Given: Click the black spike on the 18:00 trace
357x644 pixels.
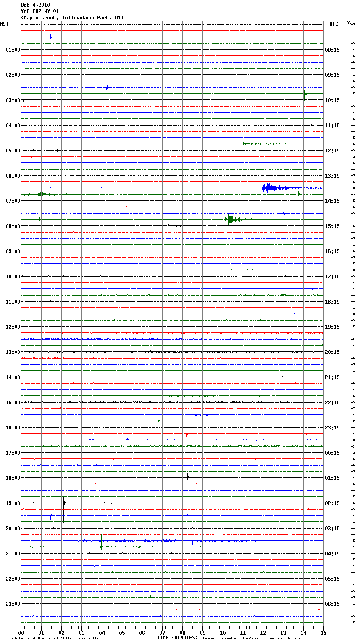Looking at the screenshot, I should click(x=188, y=478).
